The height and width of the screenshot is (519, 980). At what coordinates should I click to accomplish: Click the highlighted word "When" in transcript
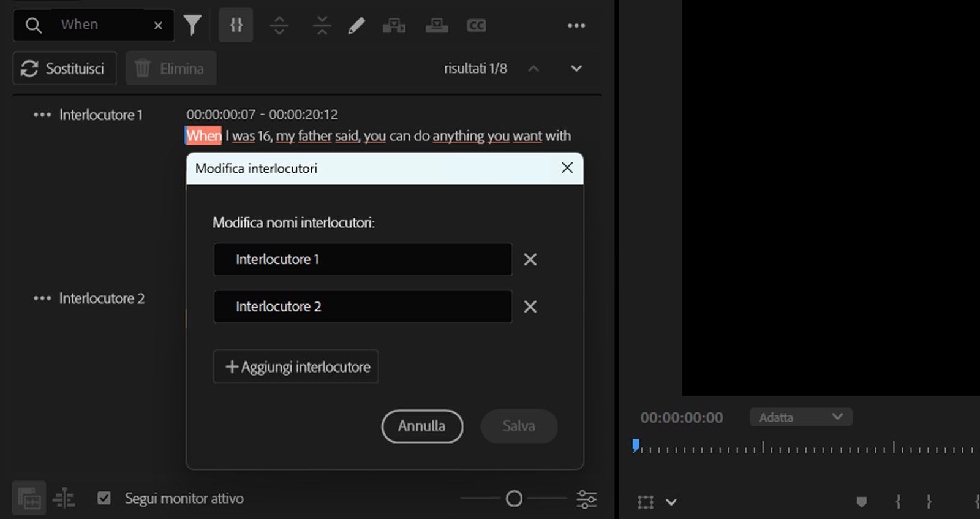point(203,135)
